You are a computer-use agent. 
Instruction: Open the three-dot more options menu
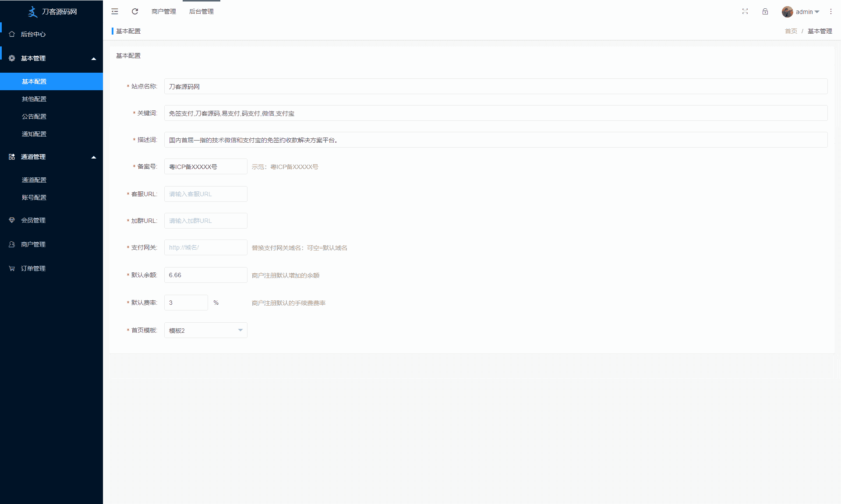(x=831, y=11)
